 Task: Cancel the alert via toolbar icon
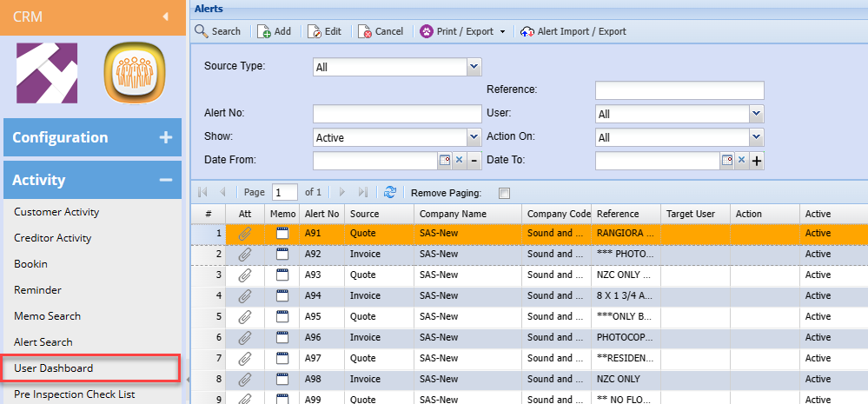pyautogui.click(x=365, y=31)
